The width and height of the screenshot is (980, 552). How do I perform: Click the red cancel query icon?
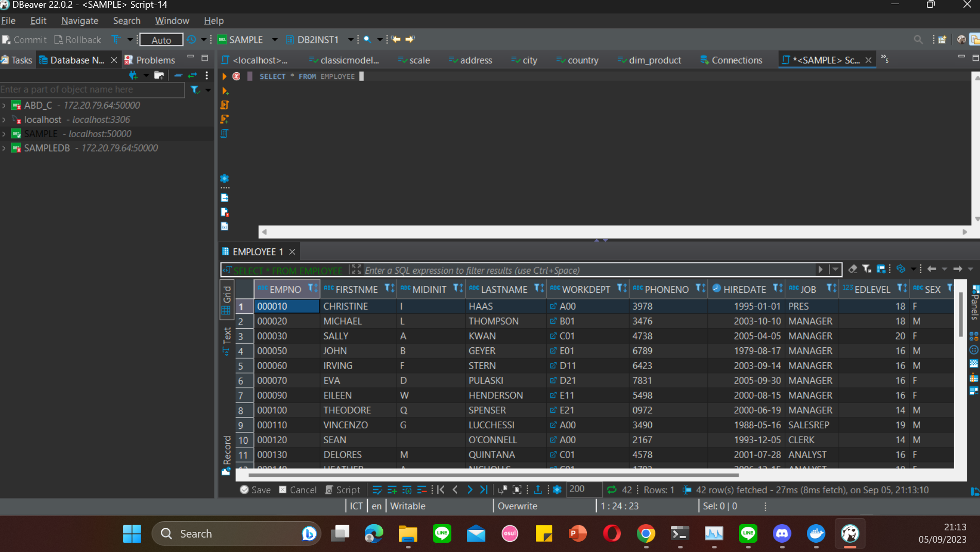point(236,76)
